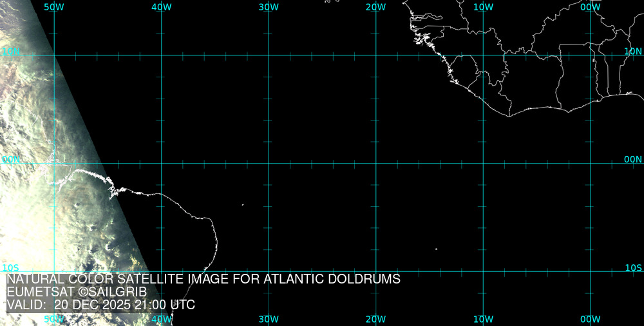
Task: Click the right-side 10N latitude label
Action: coord(633,51)
